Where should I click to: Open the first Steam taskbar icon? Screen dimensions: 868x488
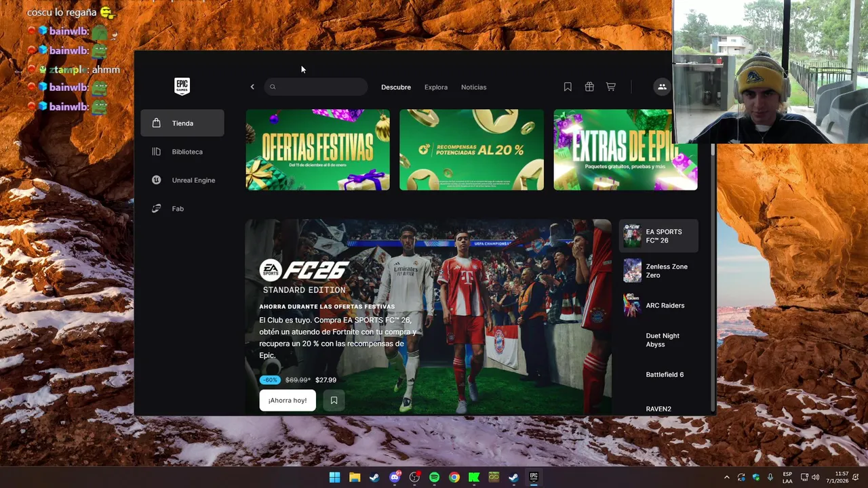[374, 477]
